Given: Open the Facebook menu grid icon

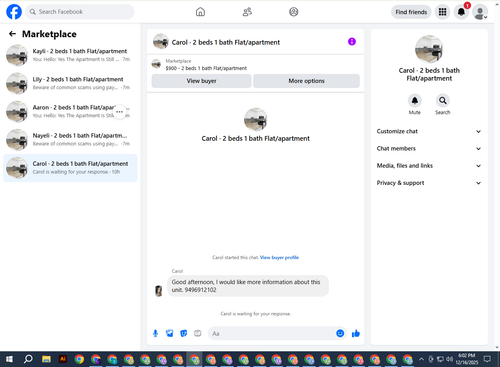Looking at the screenshot, I should click(x=442, y=12).
